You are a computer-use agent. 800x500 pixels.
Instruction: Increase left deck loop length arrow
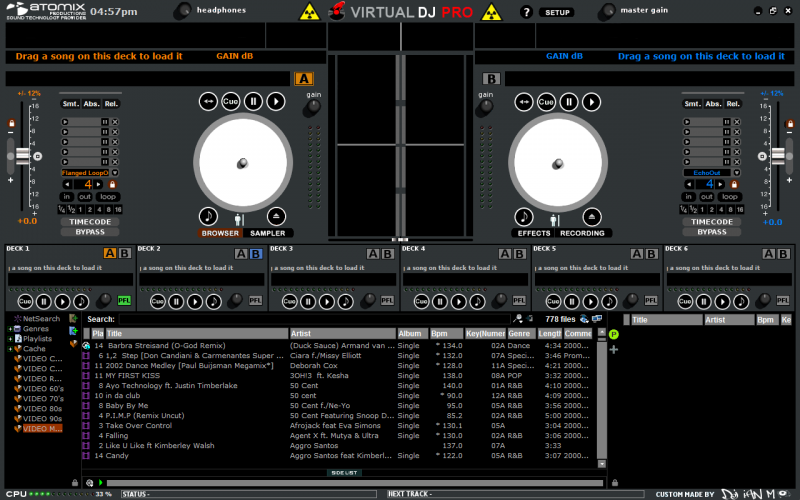99,184
